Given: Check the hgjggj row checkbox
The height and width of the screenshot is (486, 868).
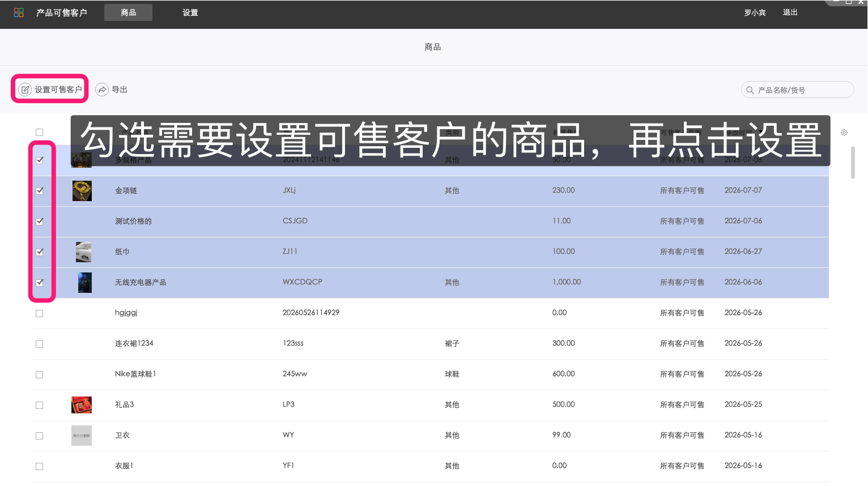Looking at the screenshot, I should (40, 313).
